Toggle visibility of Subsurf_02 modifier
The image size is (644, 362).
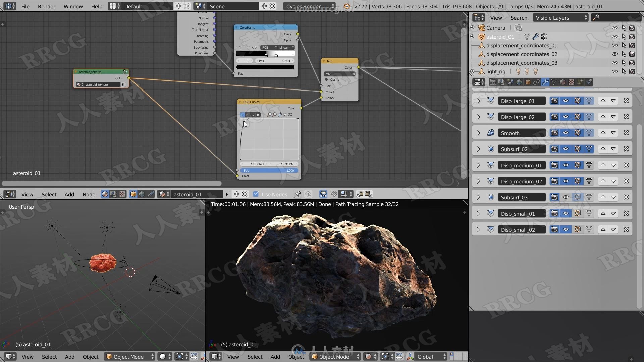566,149
